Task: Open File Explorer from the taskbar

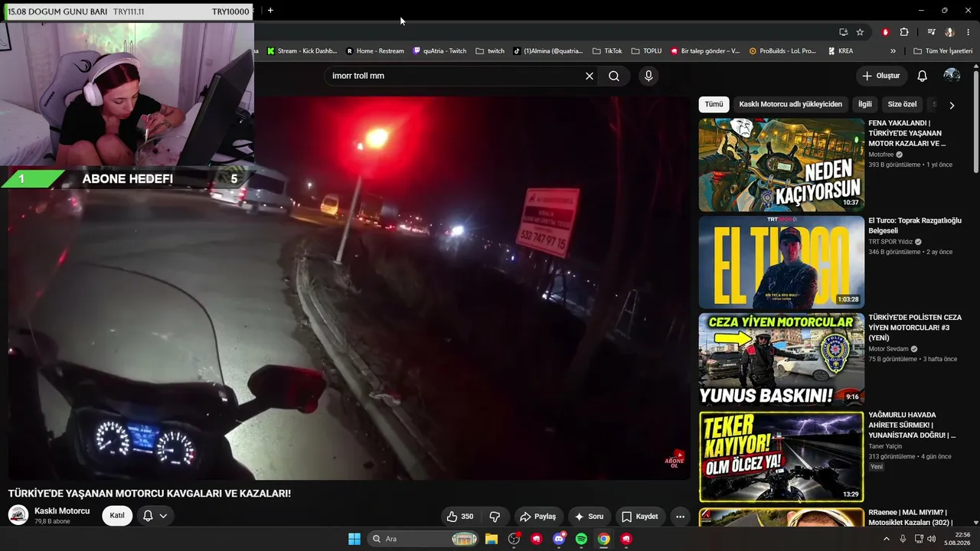Action: coord(492,539)
